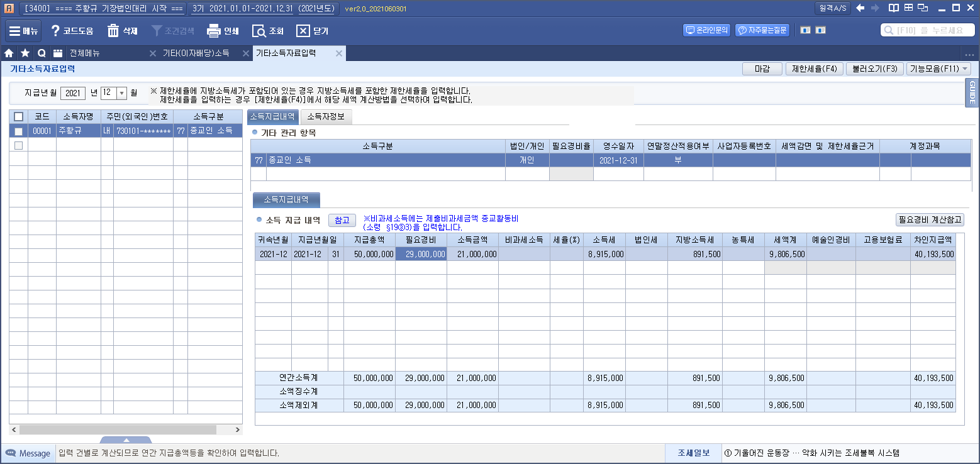Image resolution: width=980 pixels, height=464 pixels.
Task: Tick the empty second row checkbox
Action: tap(18, 145)
